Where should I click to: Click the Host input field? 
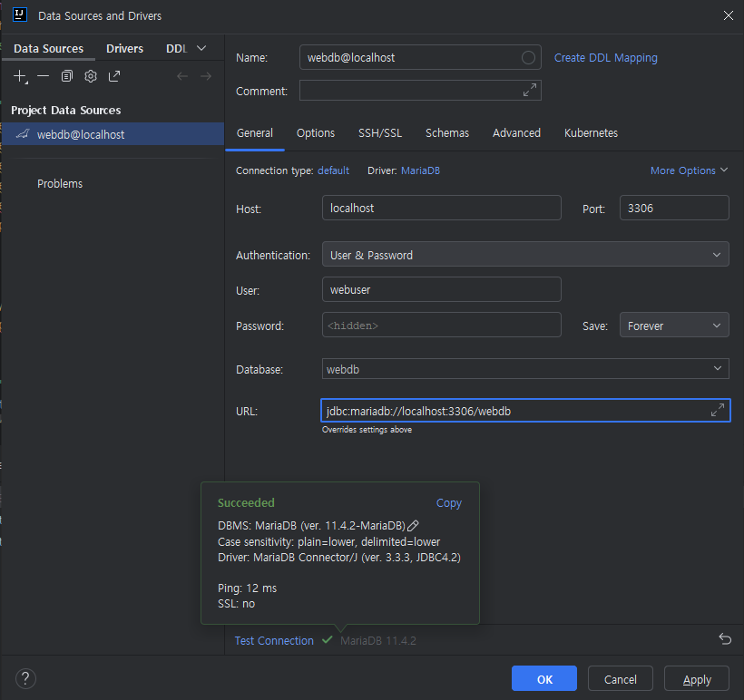click(441, 208)
